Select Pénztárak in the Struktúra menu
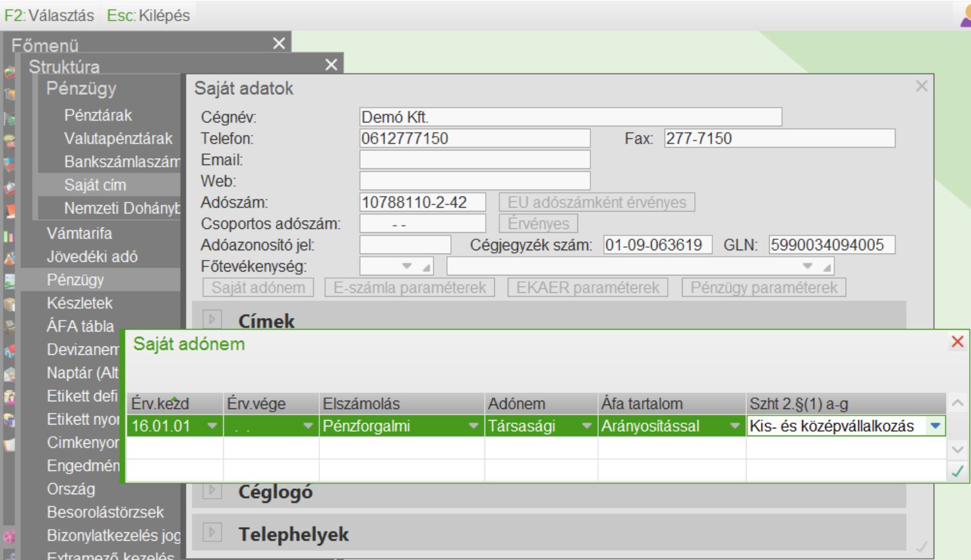This screenshot has width=971, height=560. coord(98,115)
